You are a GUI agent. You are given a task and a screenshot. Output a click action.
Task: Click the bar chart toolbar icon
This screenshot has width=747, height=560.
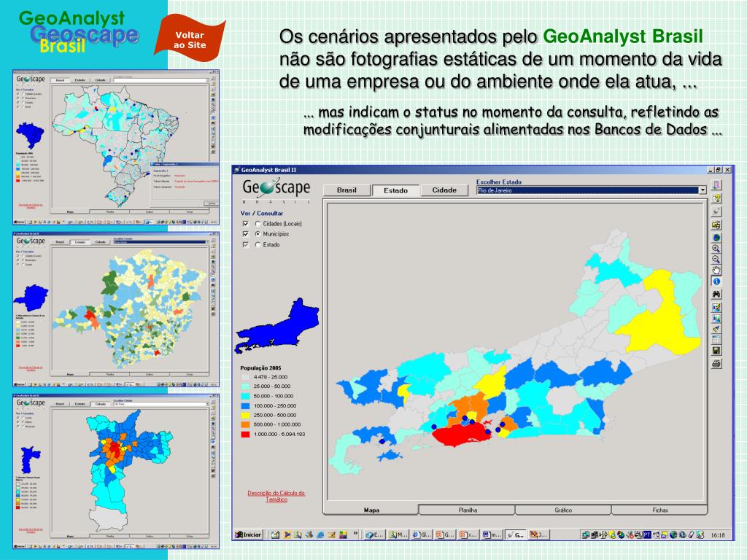click(716, 318)
